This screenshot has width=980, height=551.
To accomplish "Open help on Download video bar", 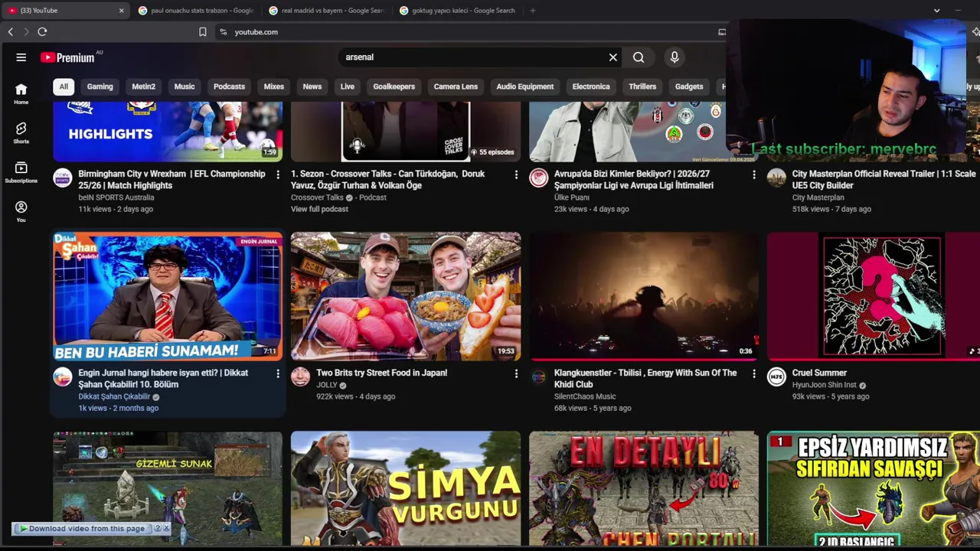I will pyautogui.click(x=158, y=528).
